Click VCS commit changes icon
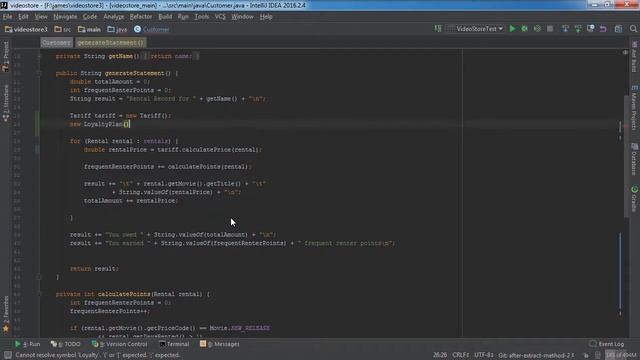 click(x=578, y=29)
